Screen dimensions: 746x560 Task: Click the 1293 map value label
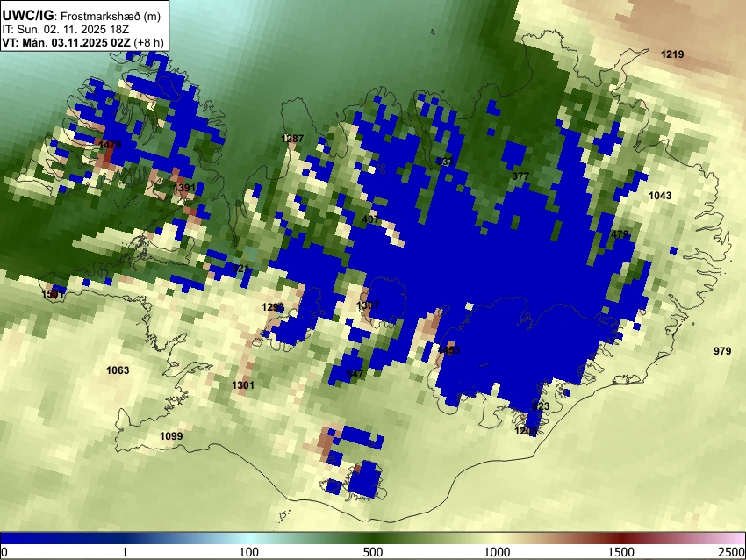click(273, 307)
